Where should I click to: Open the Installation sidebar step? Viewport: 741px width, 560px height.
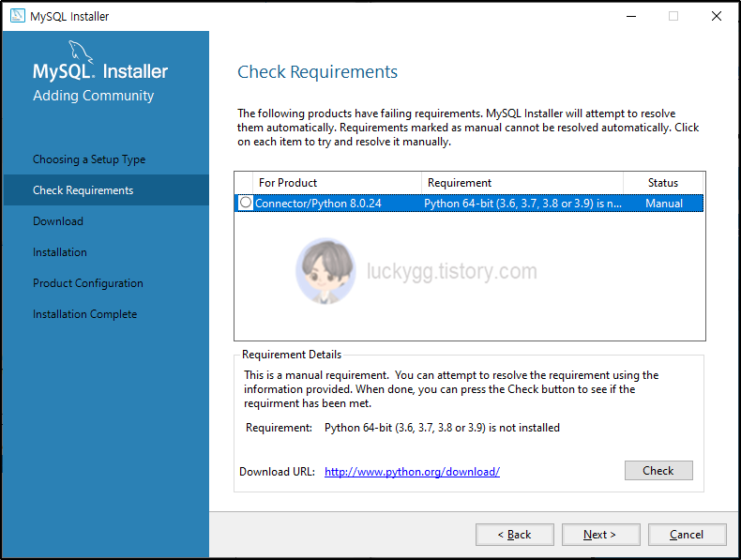point(59,252)
